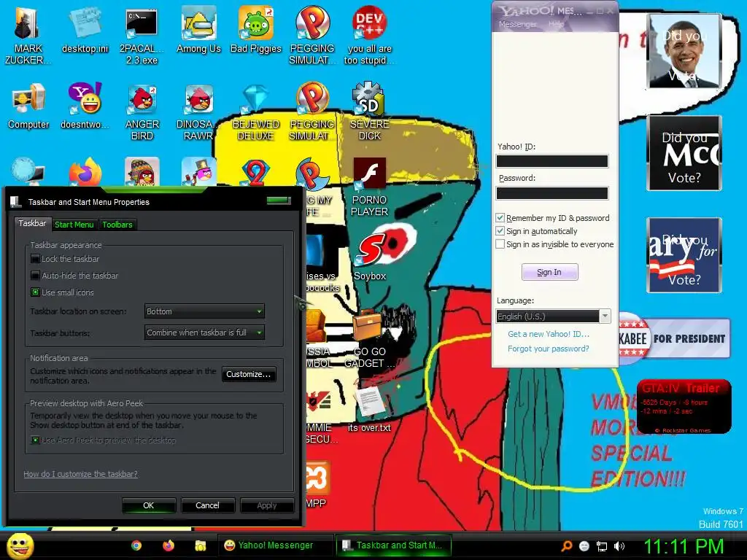Open the Yahoo Language dropdown
This screenshot has height=560, width=747.
pyautogui.click(x=553, y=316)
